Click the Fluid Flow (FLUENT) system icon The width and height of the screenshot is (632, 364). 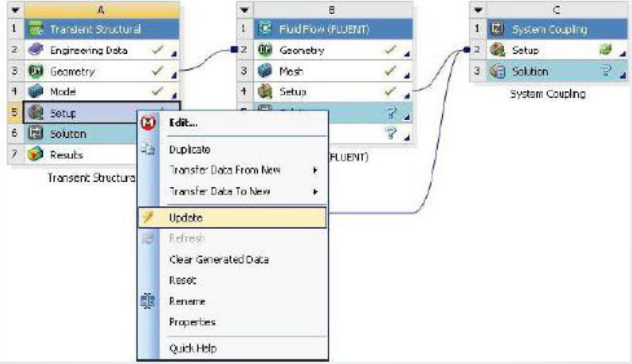coord(265,29)
